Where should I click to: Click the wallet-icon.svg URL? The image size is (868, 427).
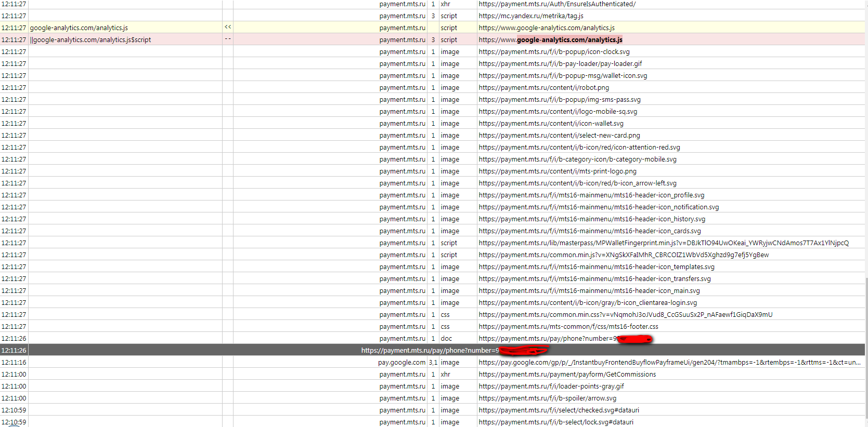tap(563, 76)
